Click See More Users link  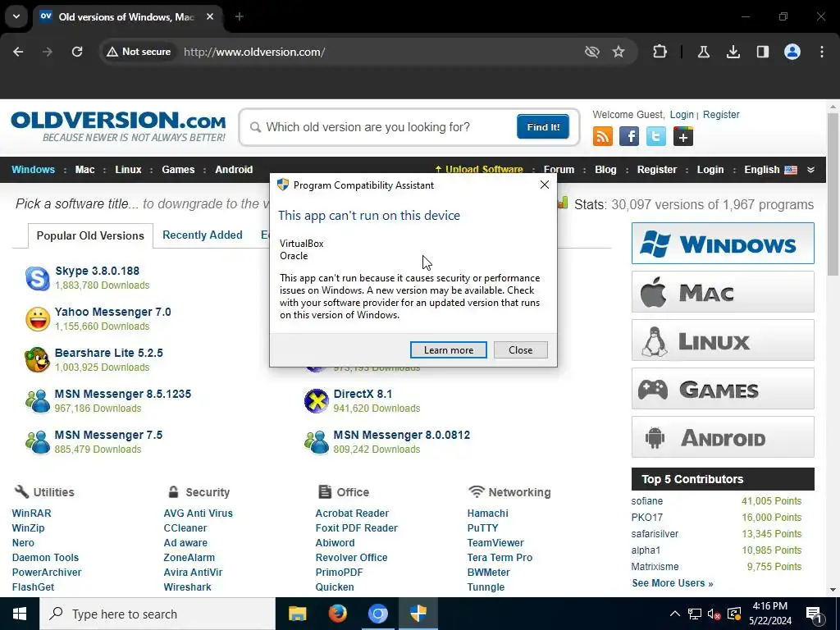tap(673, 583)
